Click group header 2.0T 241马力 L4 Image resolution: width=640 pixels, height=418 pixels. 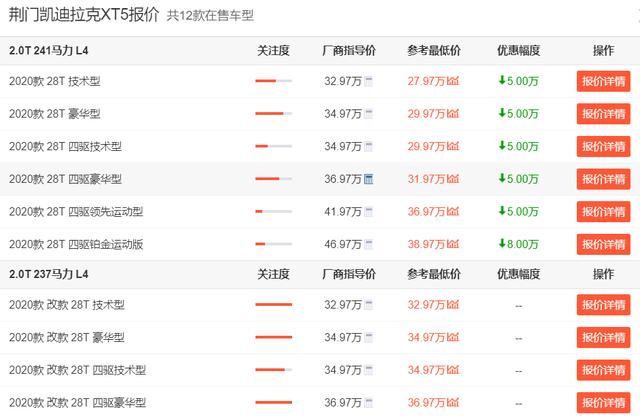[x=49, y=51]
